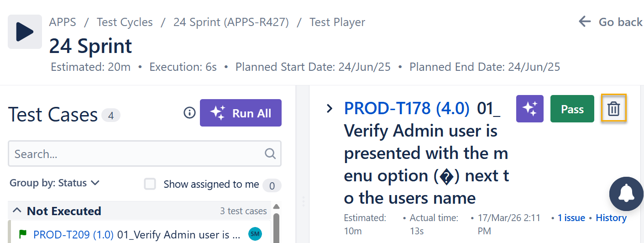Click the delete trash can icon

pyautogui.click(x=613, y=109)
